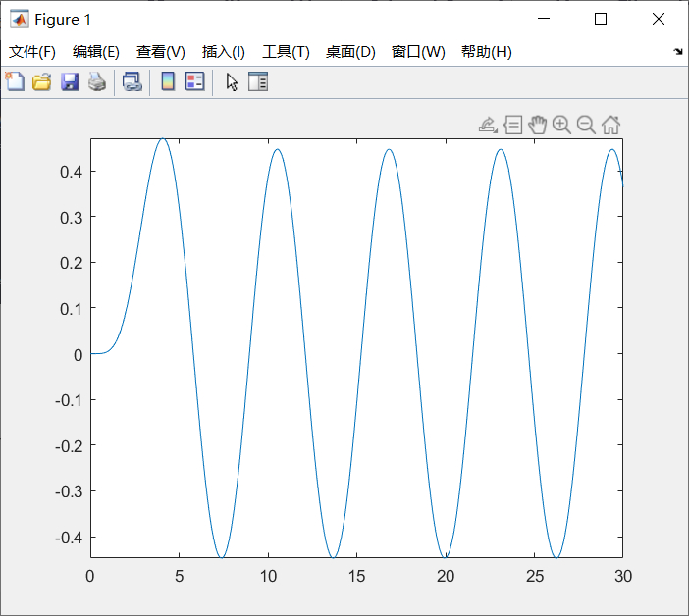Maximize the Figure 1 window

point(601,19)
